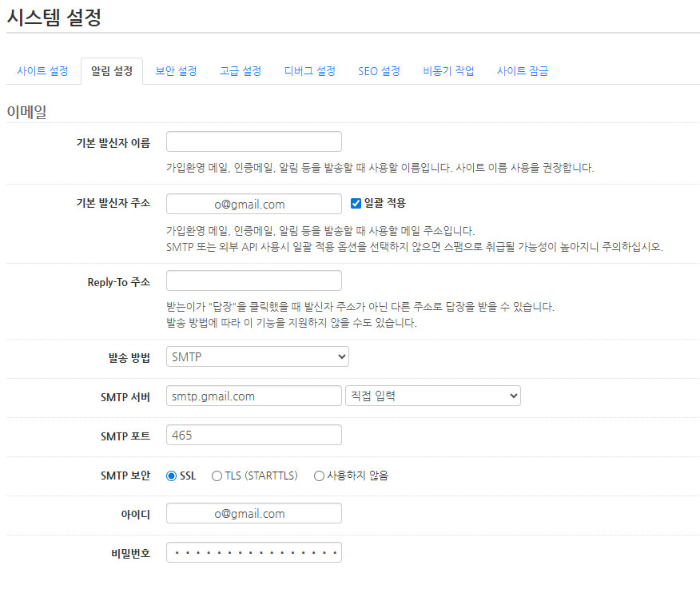700x597 pixels.
Task: Click the SMTP 포트 field showing 465
Action: 253,435
